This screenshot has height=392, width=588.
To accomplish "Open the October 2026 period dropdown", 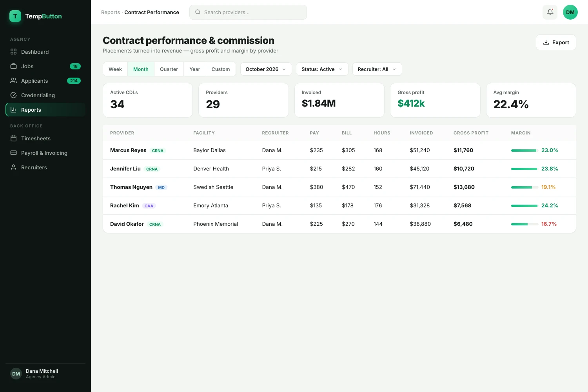I will point(266,69).
